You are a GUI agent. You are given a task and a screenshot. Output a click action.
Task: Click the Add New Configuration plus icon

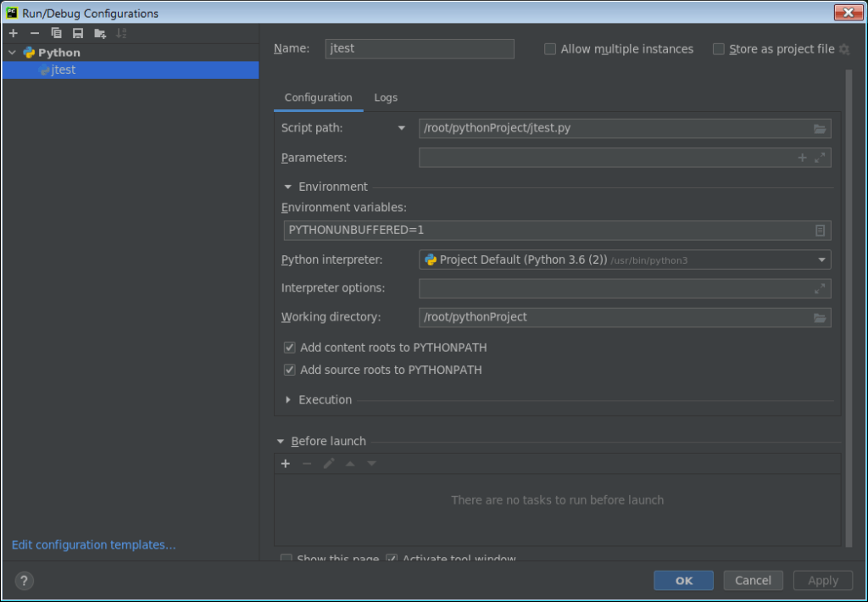[13, 33]
